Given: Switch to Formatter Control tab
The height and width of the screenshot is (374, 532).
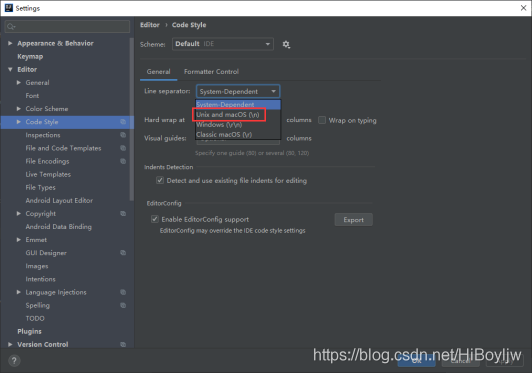Looking at the screenshot, I should 211,72.
